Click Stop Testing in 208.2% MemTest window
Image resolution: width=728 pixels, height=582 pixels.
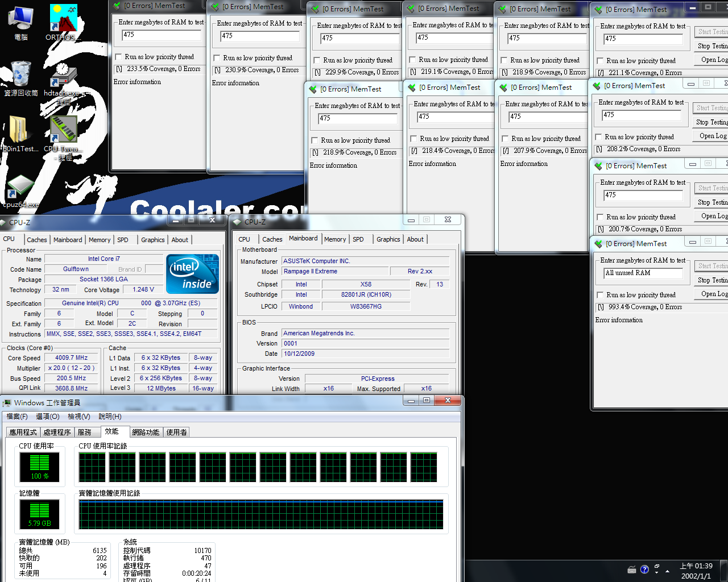pyautogui.click(x=711, y=122)
